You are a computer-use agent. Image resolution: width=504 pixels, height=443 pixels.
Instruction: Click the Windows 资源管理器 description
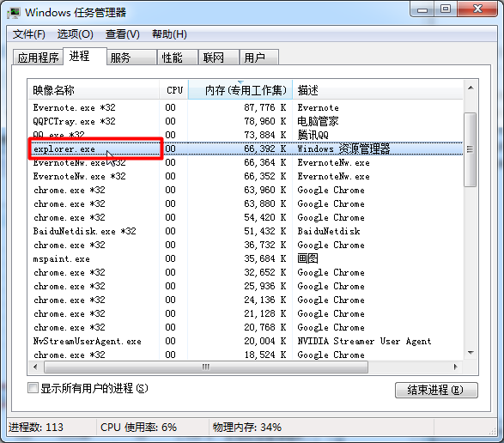pos(343,149)
